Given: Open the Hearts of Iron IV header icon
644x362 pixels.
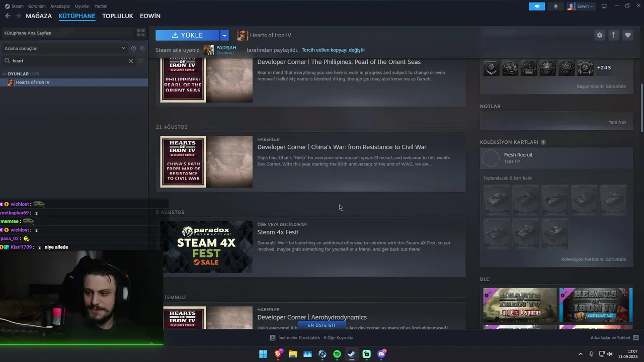Looking at the screenshot, I should pyautogui.click(x=243, y=35).
